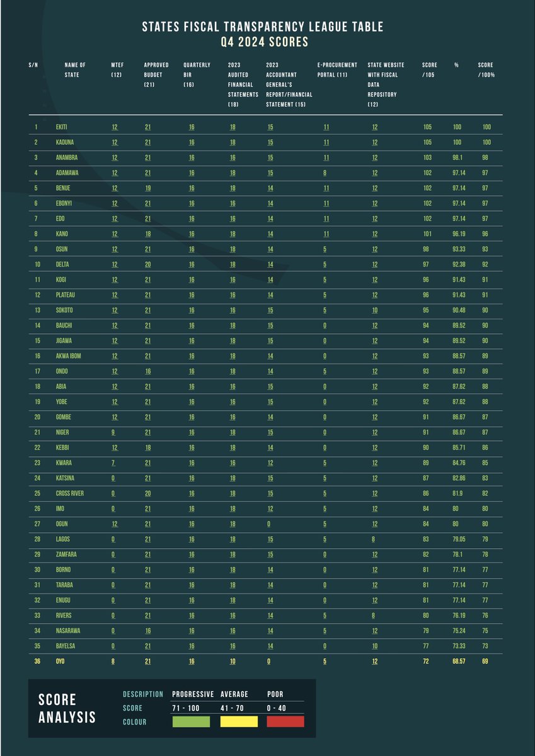Click Oyo's score of 72
This screenshot has height=756, width=535.
(427, 661)
